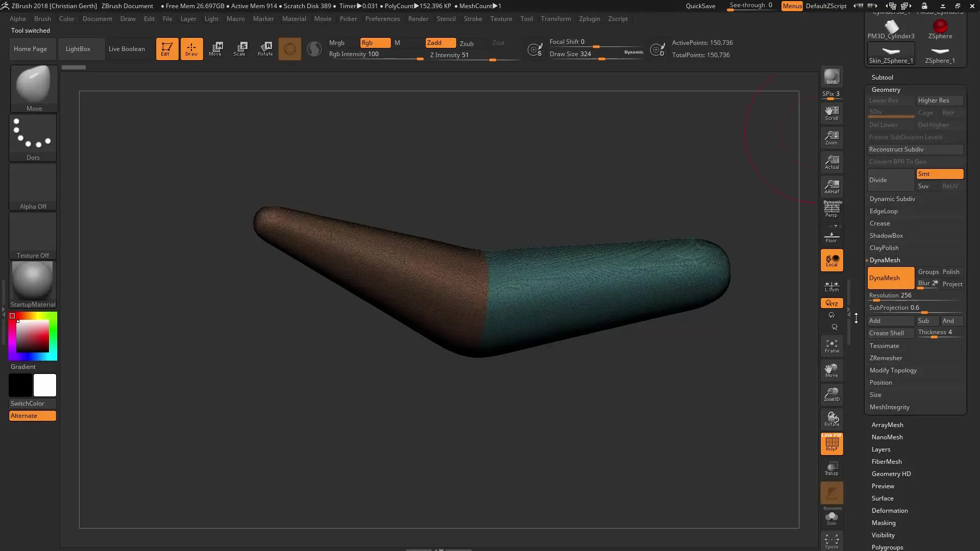Open the Xpose icon
The height and width of the screenshot is (551, 980).
[831, 541]
